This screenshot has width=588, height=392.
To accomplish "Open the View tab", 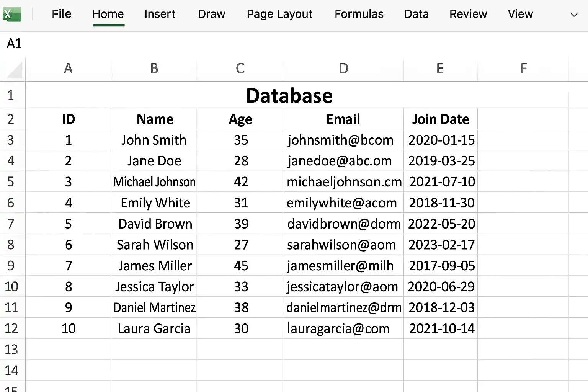I will tap(520, 14).
